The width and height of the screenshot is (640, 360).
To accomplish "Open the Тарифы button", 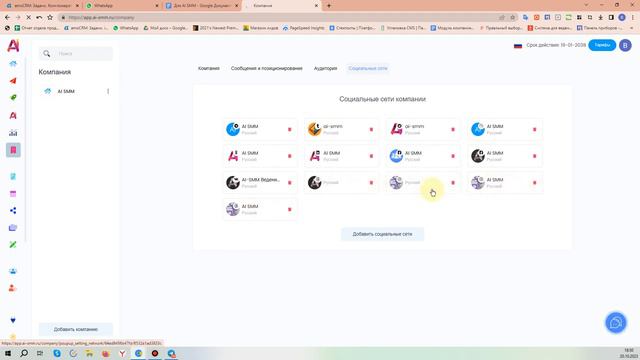I will click(602, 45).
